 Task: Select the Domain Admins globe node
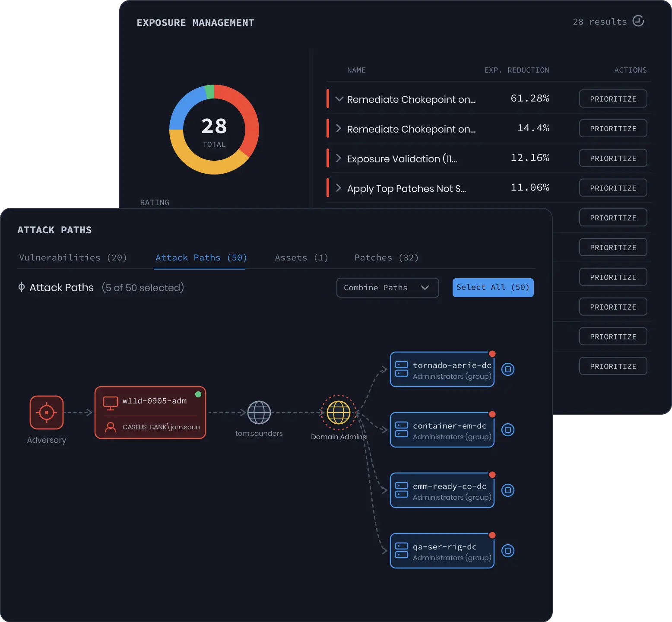(x=339, y=413)
